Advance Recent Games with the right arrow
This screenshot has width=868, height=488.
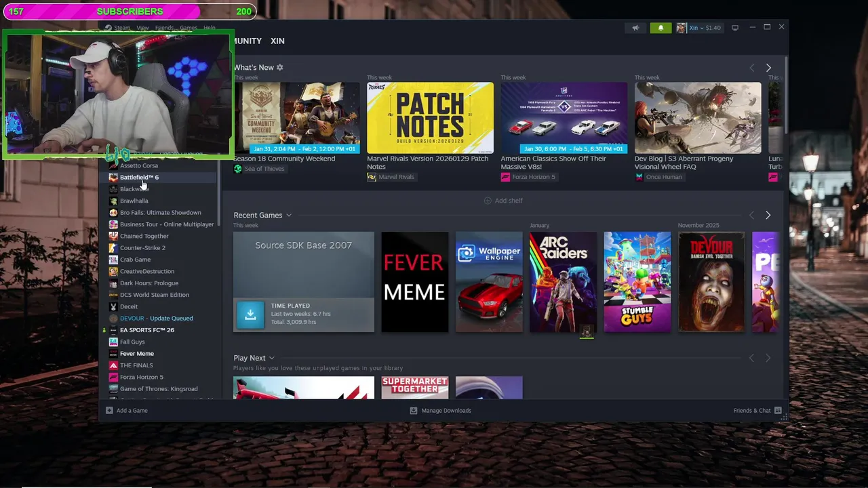point(768,215)
